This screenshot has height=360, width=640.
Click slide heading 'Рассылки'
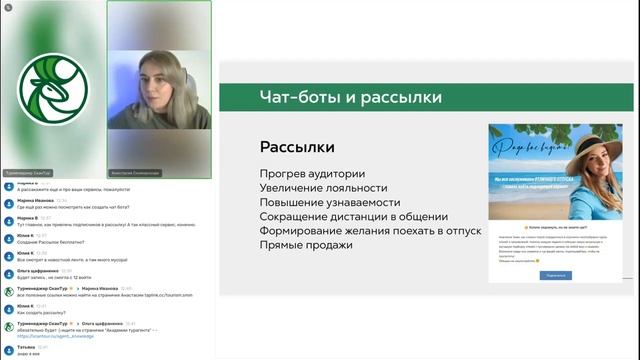(x=297, y=147)
